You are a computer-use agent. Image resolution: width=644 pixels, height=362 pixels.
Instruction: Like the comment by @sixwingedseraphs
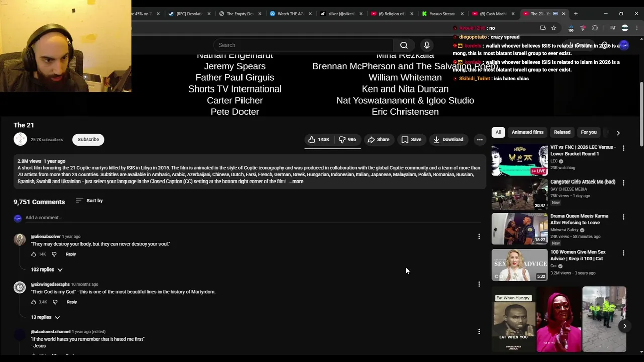point(34,302)
